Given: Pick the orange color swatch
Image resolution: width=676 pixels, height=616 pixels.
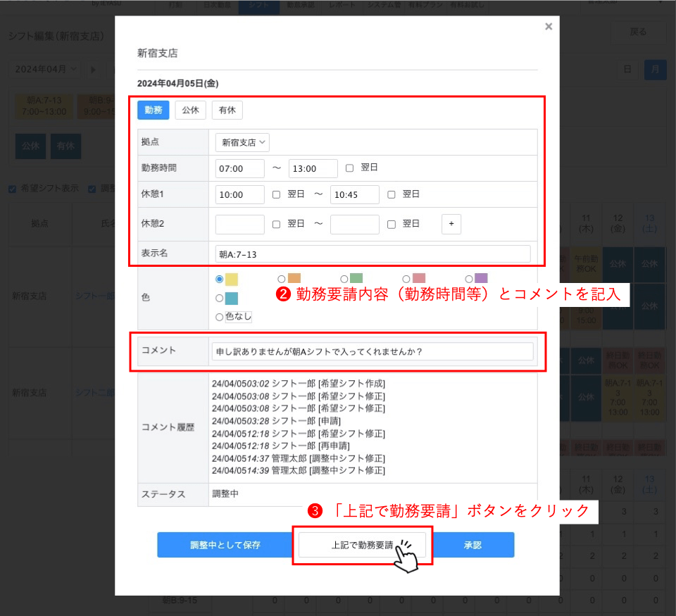Looking at the screenshot, I should click(282, 279).
